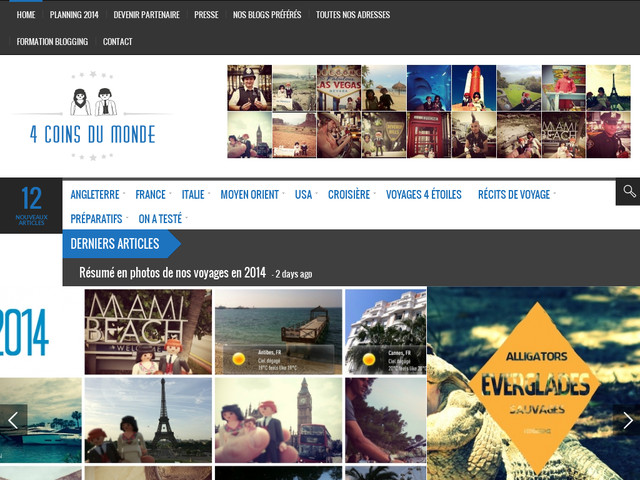Open the Contact page link

[117, 42]
